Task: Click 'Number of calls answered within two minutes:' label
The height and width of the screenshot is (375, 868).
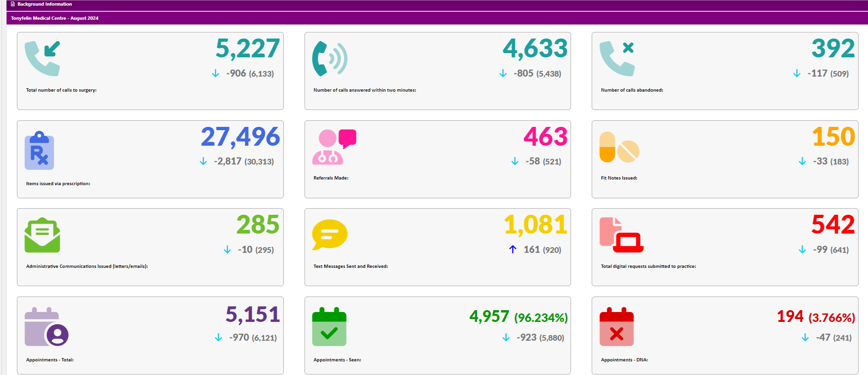Action: 365,90
